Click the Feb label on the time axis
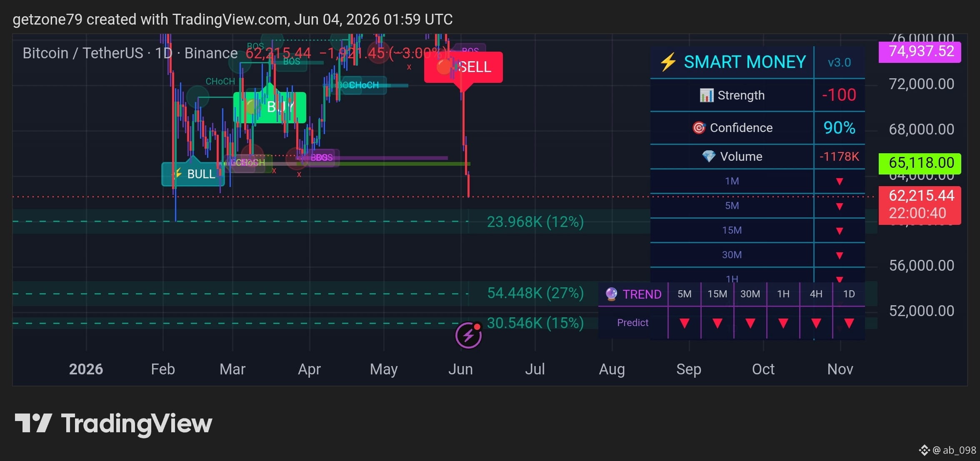This screenshot has height=461, width=980. point(163,369)
